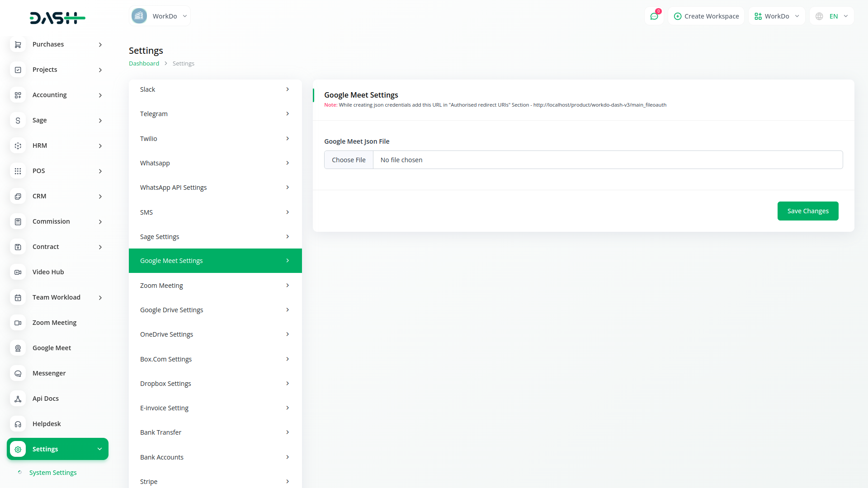Expand the Accounting sidebar menu
Screen dimensions: 868x488
[x=57, y=95]
